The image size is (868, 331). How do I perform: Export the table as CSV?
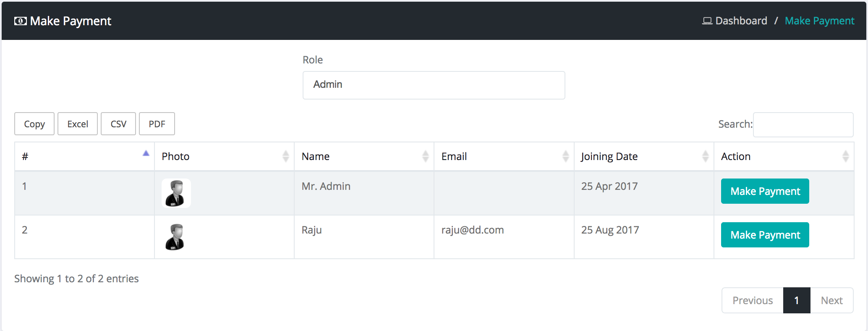[x=118, y=124]
